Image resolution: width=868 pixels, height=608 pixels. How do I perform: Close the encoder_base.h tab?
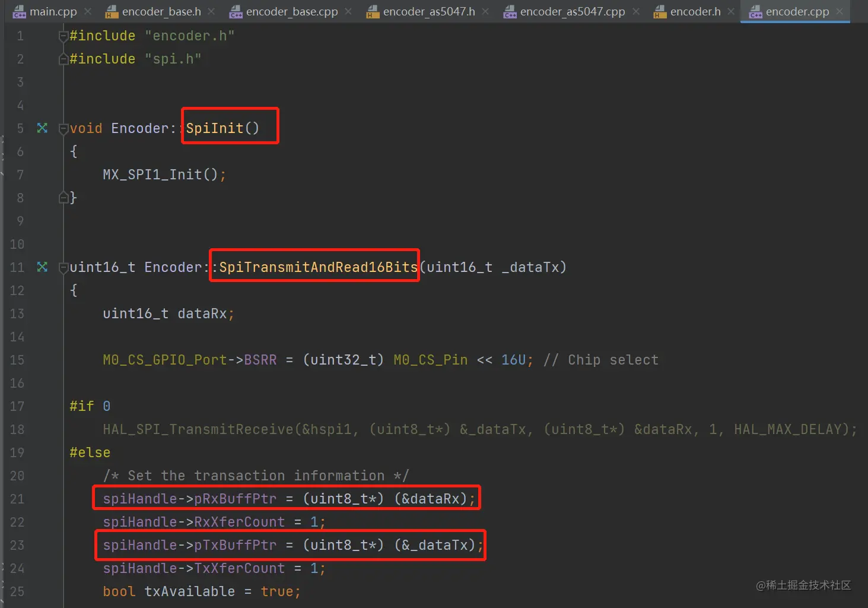pyautogui.click(x=212, y=11)
